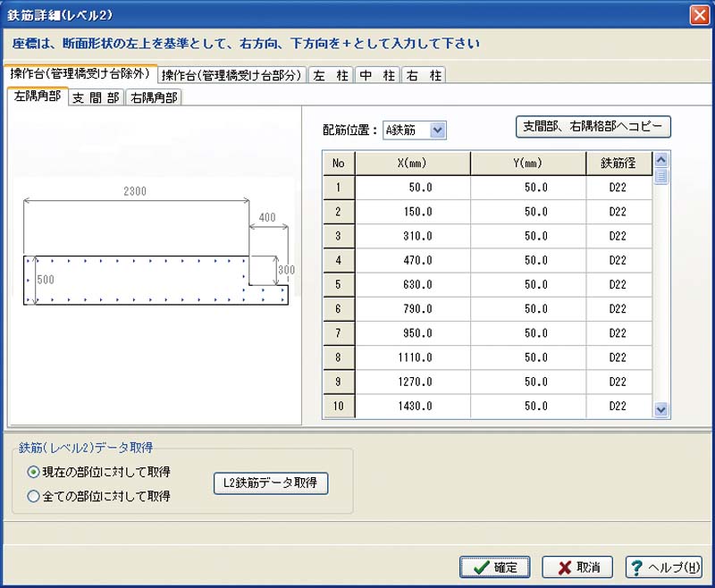The height and width of the screenshot is (588, 715).
Task: Open the 操作台(管理橋受け台部分) tab
Action: click(231, 75)
